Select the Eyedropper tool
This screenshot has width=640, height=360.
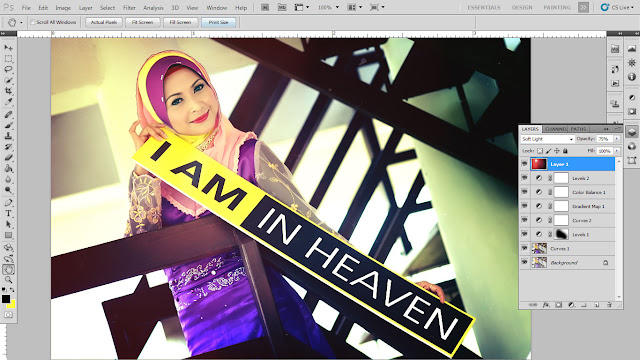pyautogui.click(x=8, y=102)
